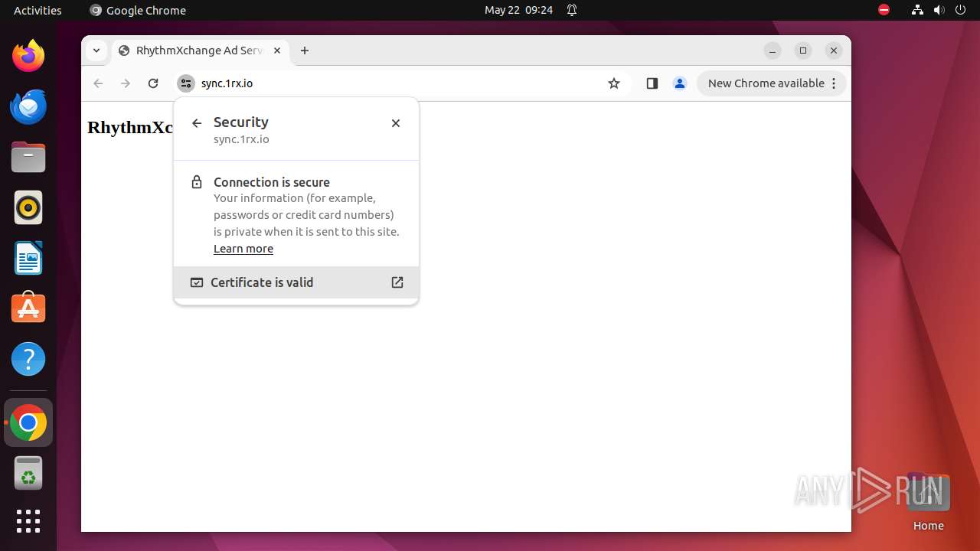This screenshot has height=551, width=980.
Task: Bookmark this tab with star icon
Action: point(614,83)
